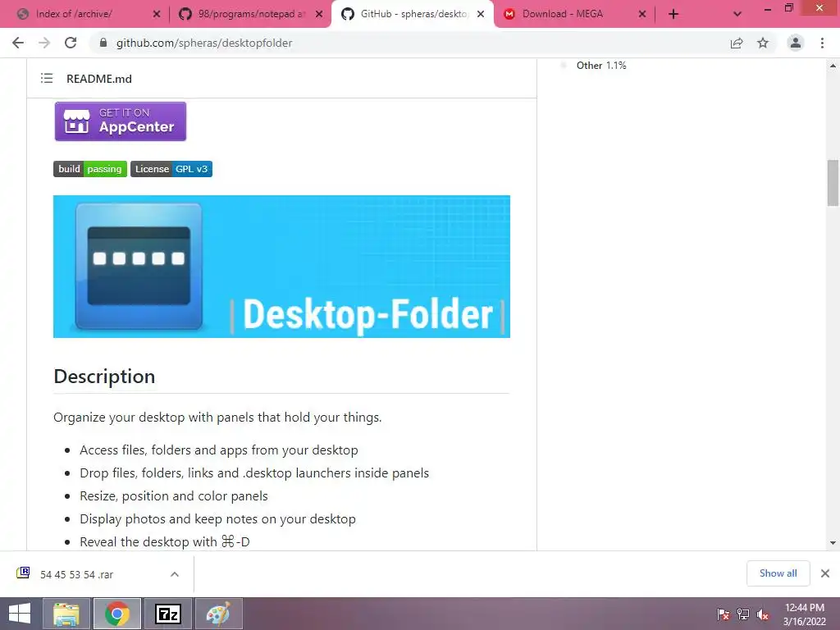
Task: Click the 'Other 1.1%' language entry
Action: click(601, 66)
